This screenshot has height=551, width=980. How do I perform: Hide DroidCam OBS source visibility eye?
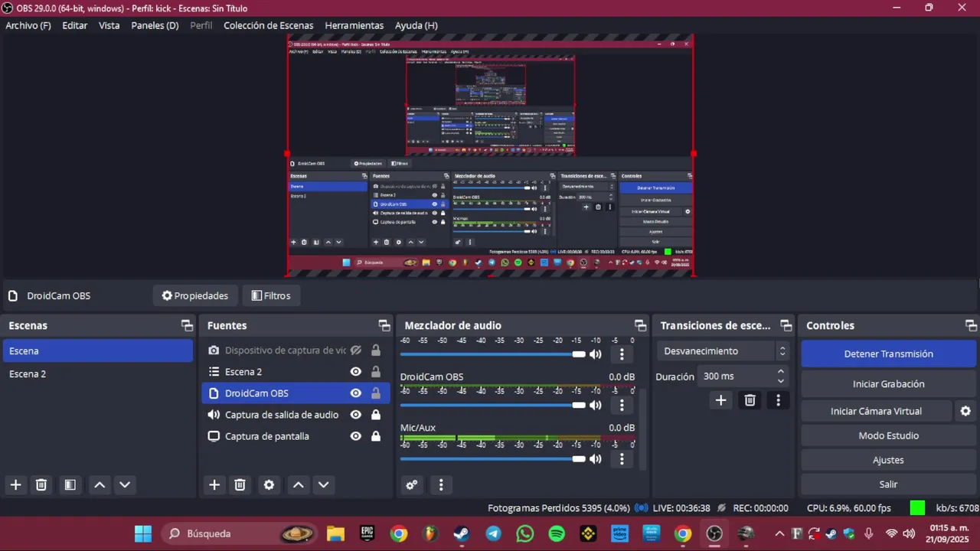(x=356, y=393)
